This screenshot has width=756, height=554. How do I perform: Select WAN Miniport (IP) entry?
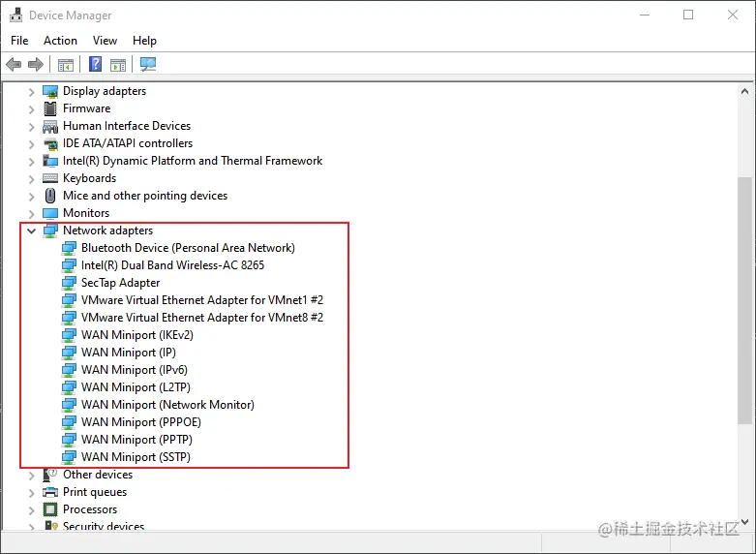tap(129, 353)
